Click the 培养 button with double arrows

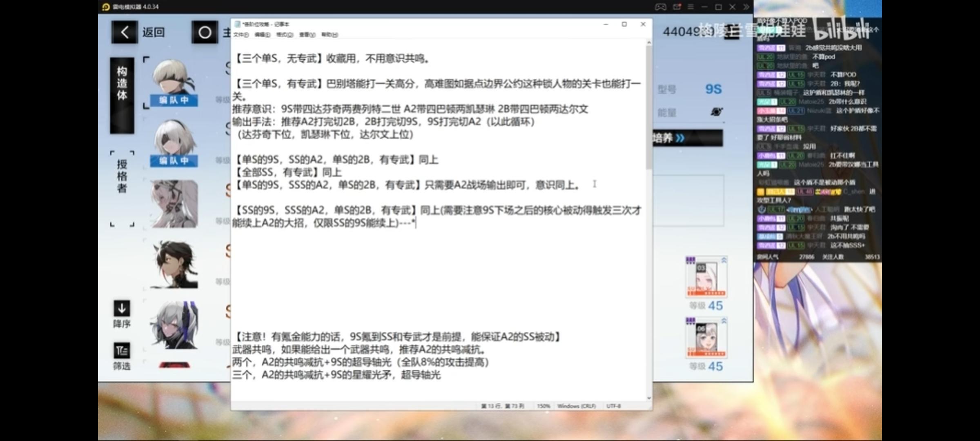pos(687,138)
